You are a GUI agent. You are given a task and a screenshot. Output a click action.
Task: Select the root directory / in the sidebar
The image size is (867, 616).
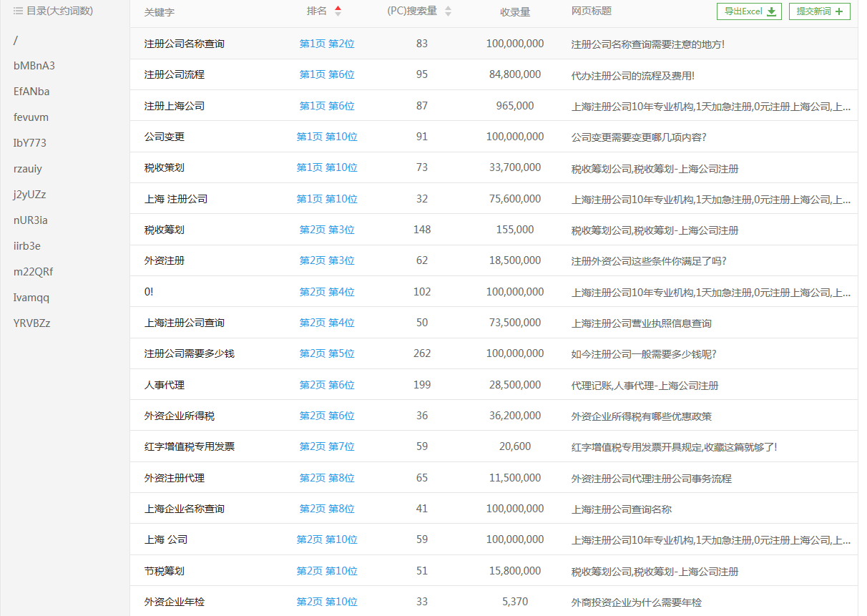click(x=15, y=41)
